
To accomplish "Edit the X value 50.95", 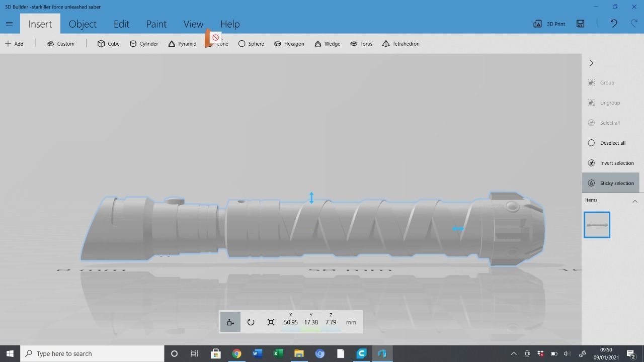I will [291, 322].
